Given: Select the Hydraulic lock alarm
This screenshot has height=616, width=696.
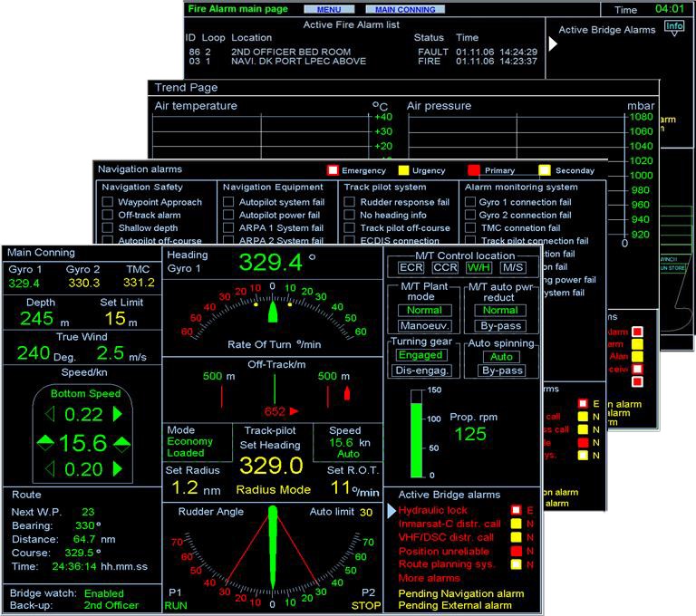Looking at the screenshot, I should click(x=433, y=510).
